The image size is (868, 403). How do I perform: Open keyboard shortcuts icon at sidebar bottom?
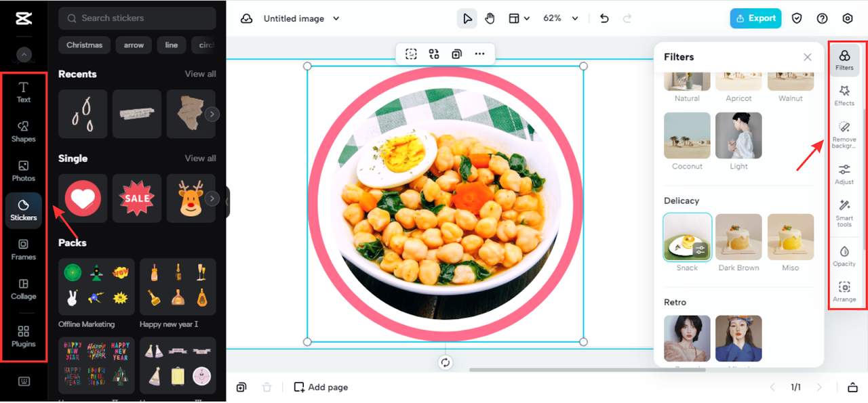[x=24, y=381]
